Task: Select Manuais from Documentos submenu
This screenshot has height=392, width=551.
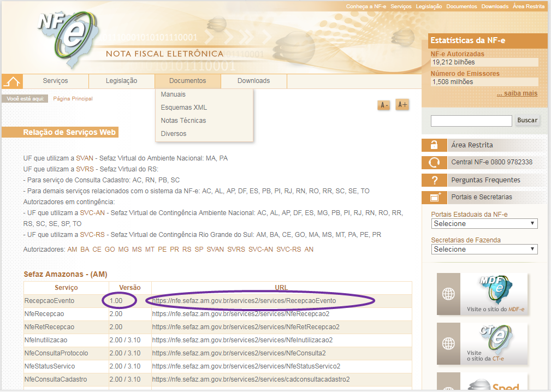Action: point(173,94)
